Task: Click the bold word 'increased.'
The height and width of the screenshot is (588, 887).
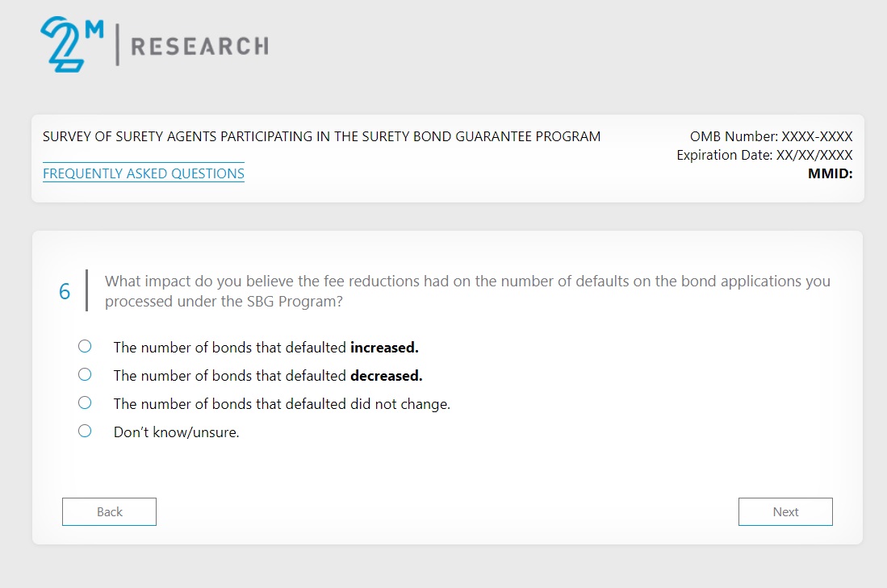Action: 384,348
